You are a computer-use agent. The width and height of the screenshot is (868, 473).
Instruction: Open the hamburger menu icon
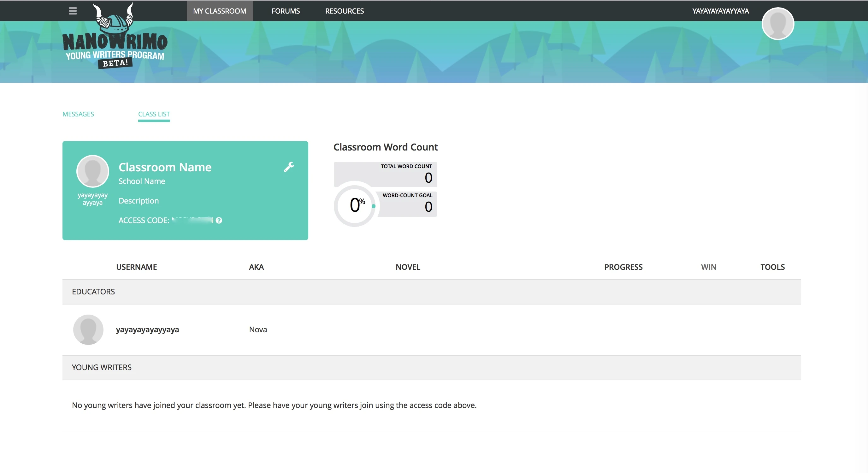(x=73, y=11)
